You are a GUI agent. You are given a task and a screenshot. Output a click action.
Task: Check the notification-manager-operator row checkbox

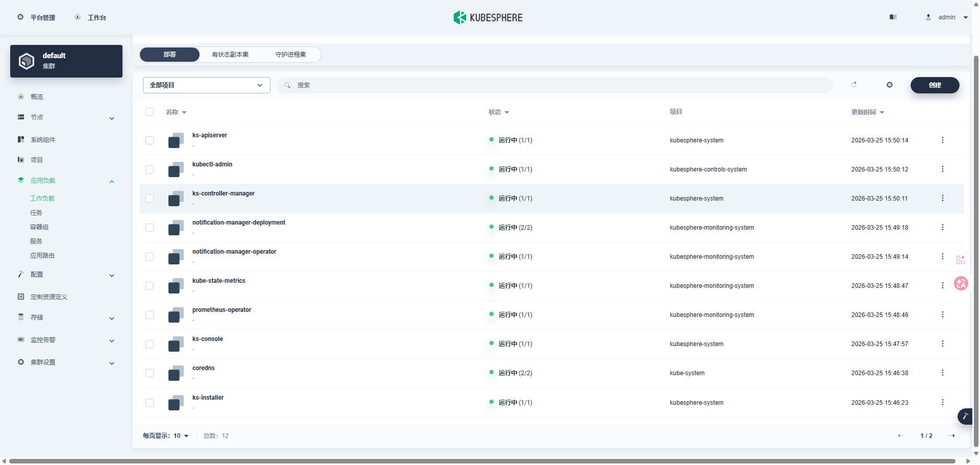click(x=150, y=257)
